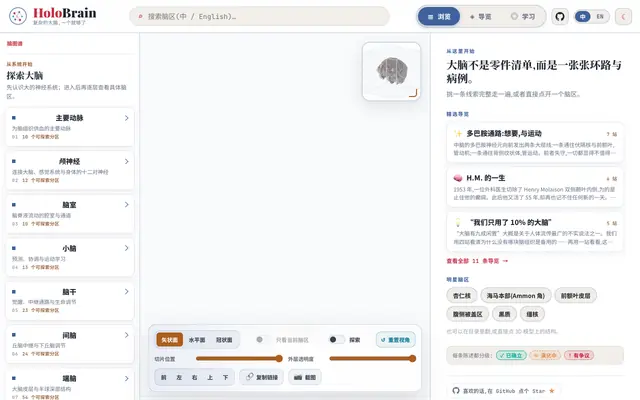The width and height of the screenshot is (640, 400).
Task: Expand the 颅神经 card chevron
Action: point(127,161)
